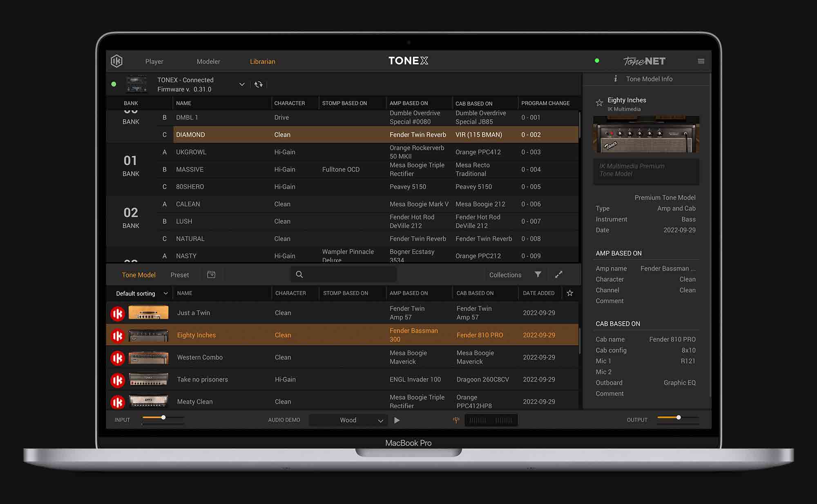This screenshot has height=504, width=817.
Task: Play the audio demo
Action: tap(397, 420)
